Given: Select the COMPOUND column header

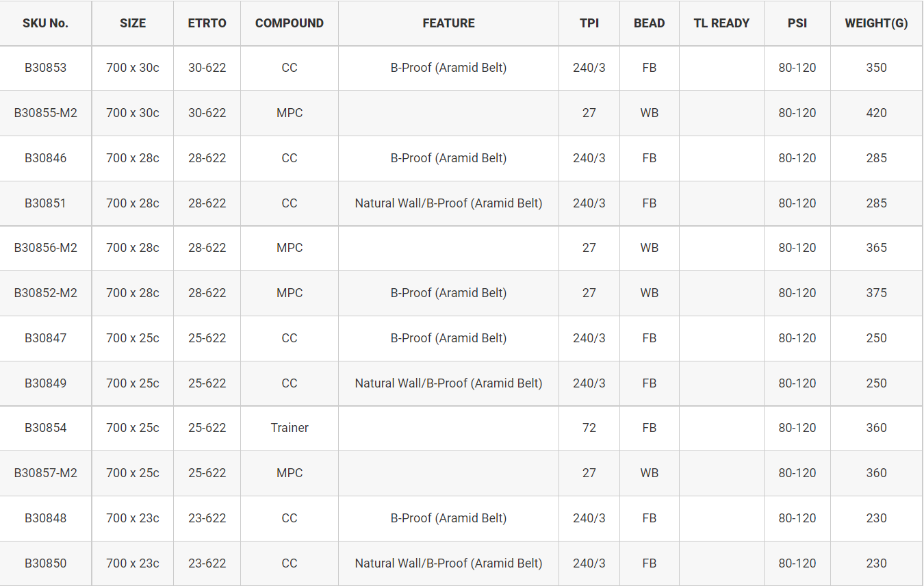Looking at the screenshot, I should tap(290, 23).
